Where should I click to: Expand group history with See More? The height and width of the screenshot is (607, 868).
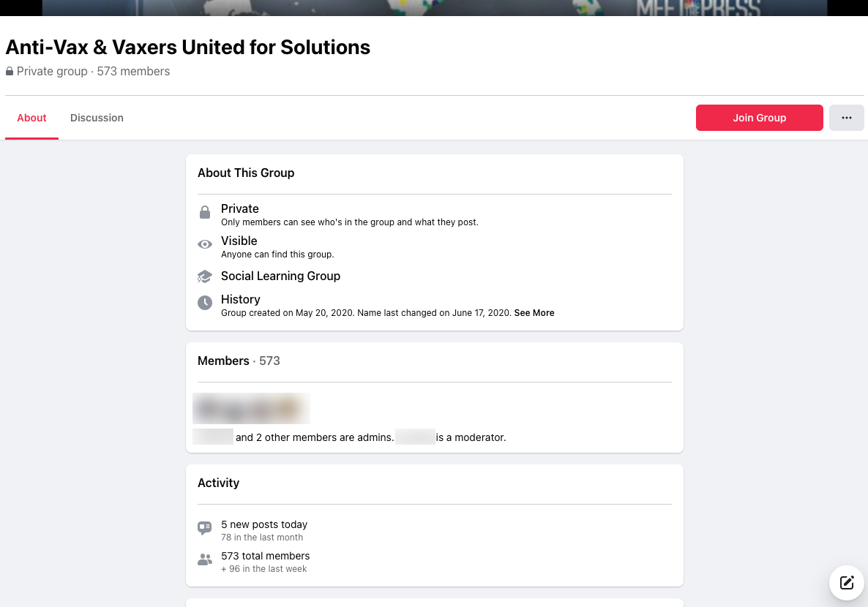pyautogui.click(x=534, y=313)
